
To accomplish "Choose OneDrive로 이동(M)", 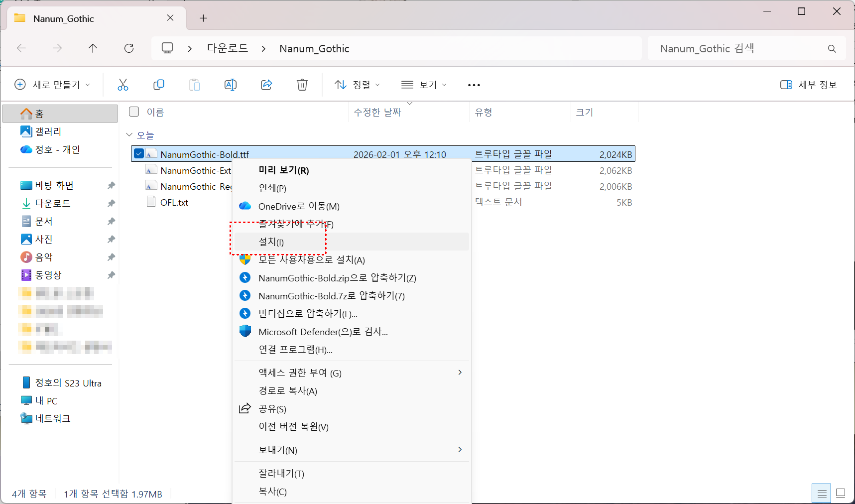I will (x=352, y=206).
